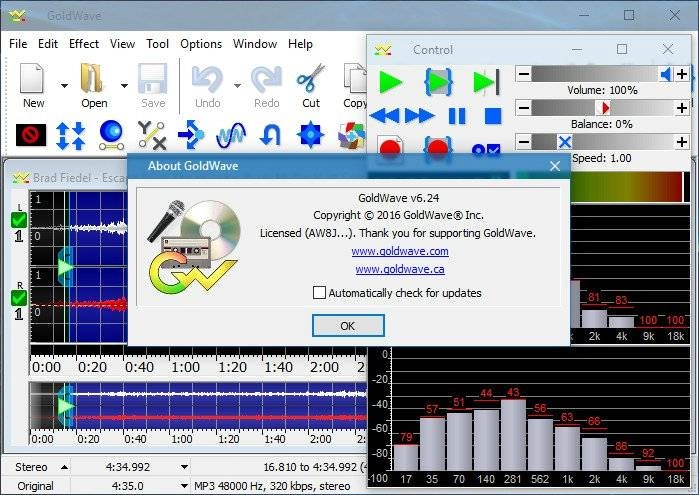The width and height of the screenshot is (699, 495).
Task: Click Stereo channel arrow in status bar
Action: click(x=65, y=467)
